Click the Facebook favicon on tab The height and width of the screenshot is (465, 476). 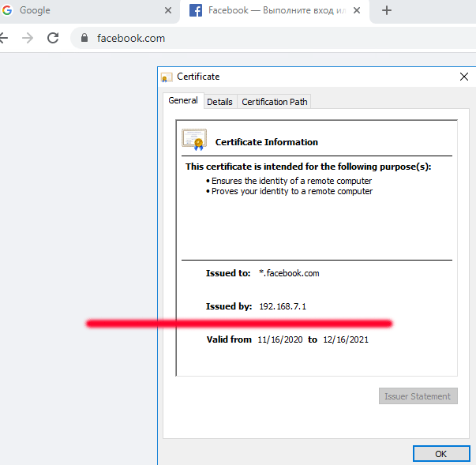pyautogui.click(x=196, y=10)
